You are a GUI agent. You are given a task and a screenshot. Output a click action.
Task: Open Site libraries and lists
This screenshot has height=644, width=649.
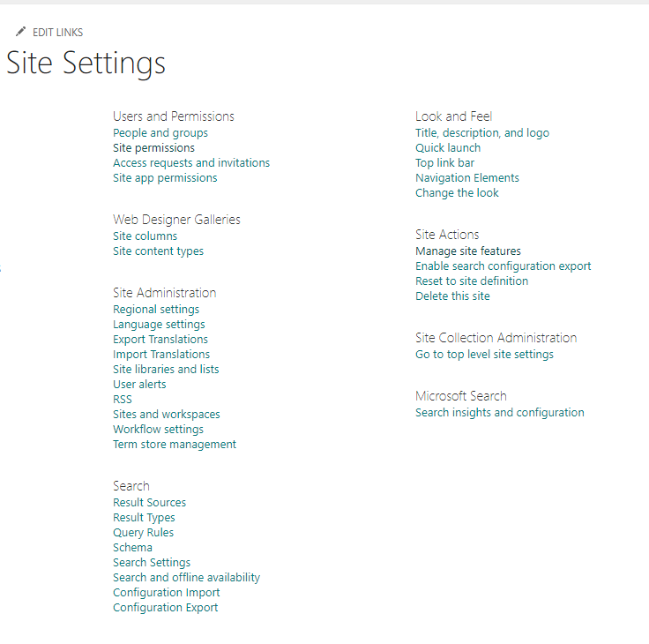click(166, 370)
